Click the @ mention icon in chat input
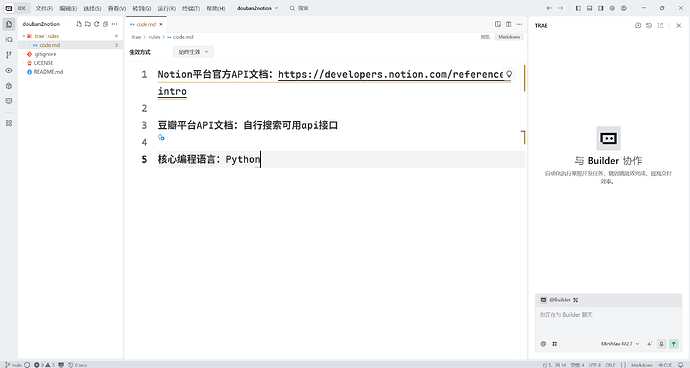Screen dimensions: 690x368 point(543,344)
